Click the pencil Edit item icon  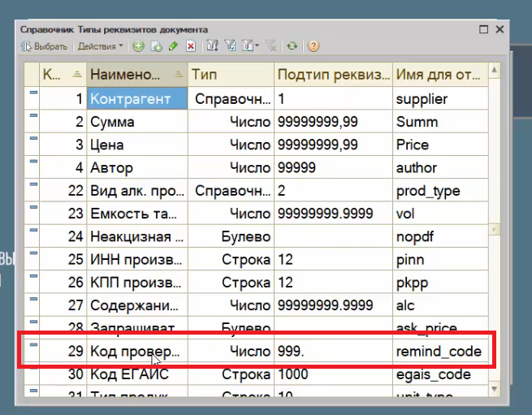coord(173,47)
